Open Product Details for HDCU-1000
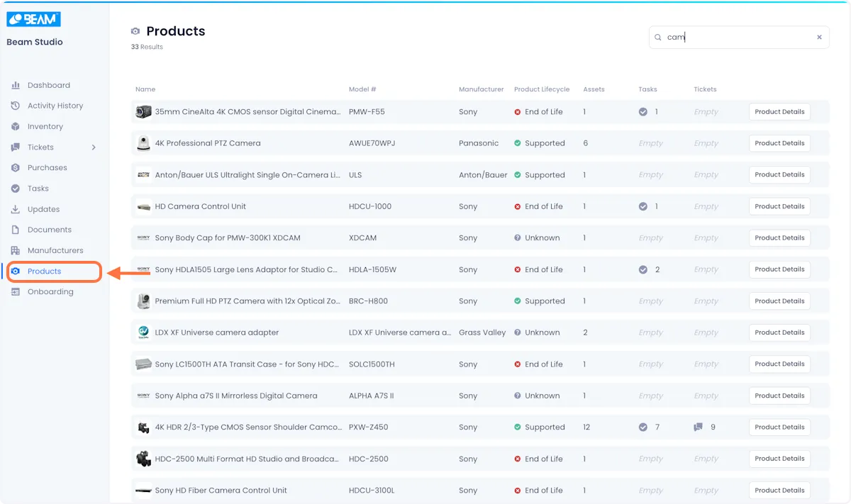 pos(779,206)
